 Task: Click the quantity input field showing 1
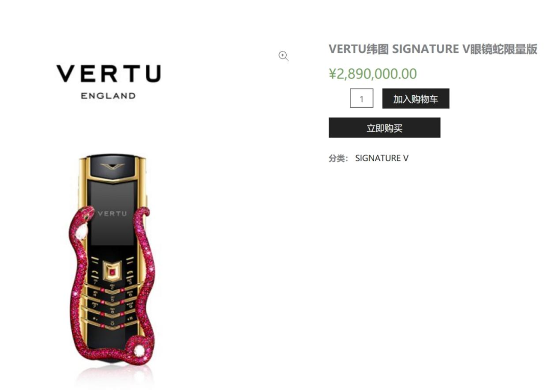click(361, 98)
